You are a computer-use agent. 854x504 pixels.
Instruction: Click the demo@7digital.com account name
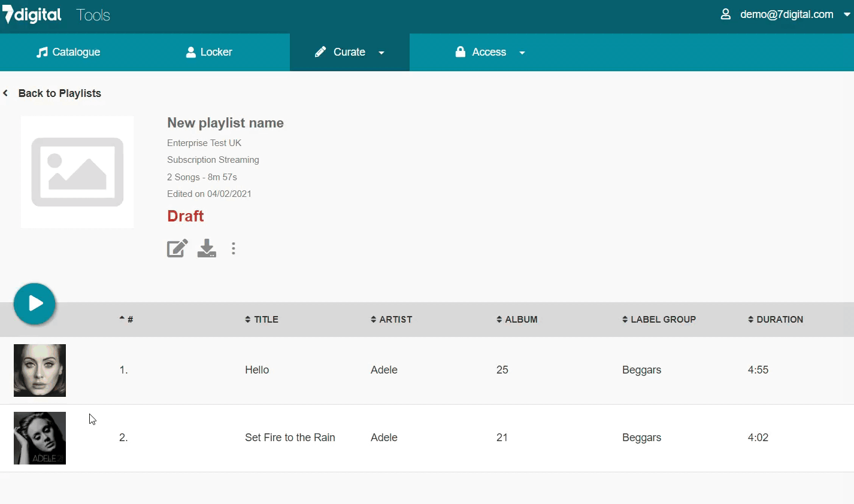point(786,14)
